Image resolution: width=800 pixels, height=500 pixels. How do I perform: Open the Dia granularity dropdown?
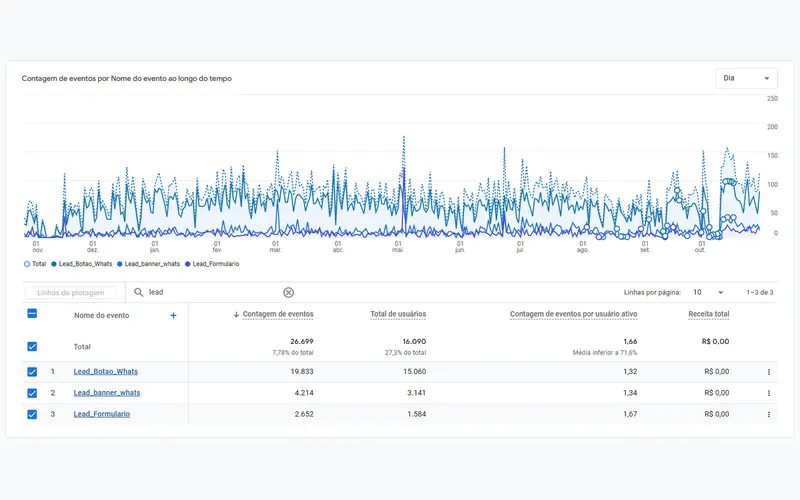[746, 78]
